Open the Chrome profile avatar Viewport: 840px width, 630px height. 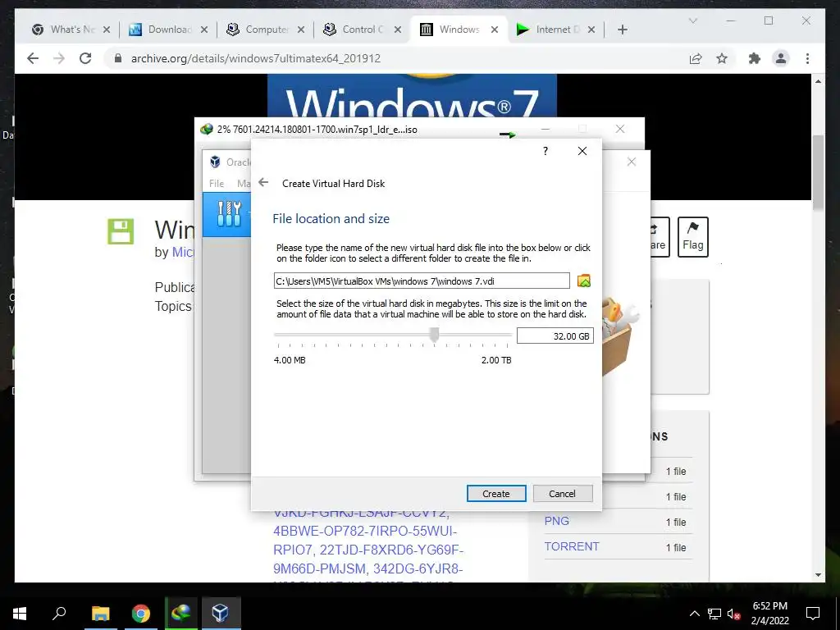click(781, 58)
